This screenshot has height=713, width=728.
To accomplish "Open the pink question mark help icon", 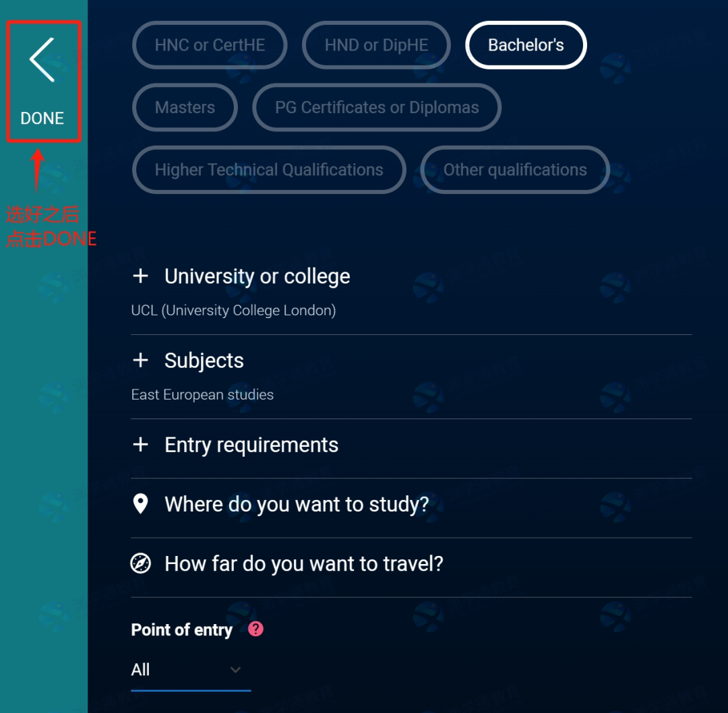I will click(256, 629).
